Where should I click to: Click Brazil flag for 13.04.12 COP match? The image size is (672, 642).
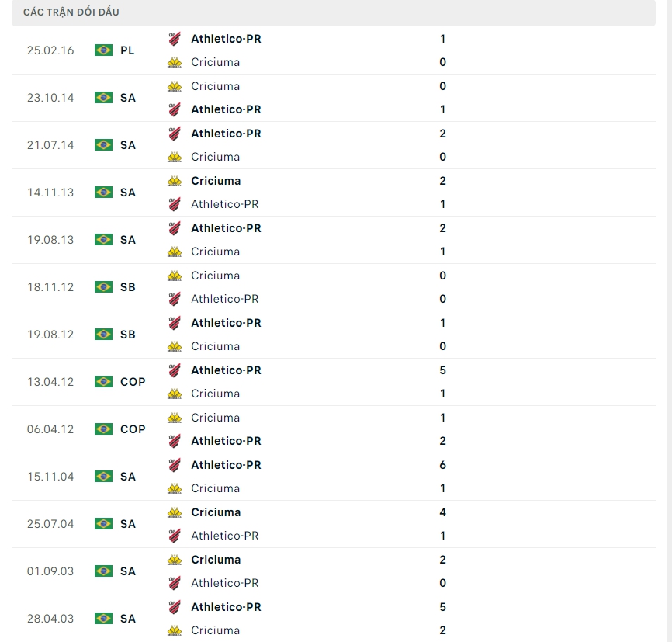click(103, 382)
